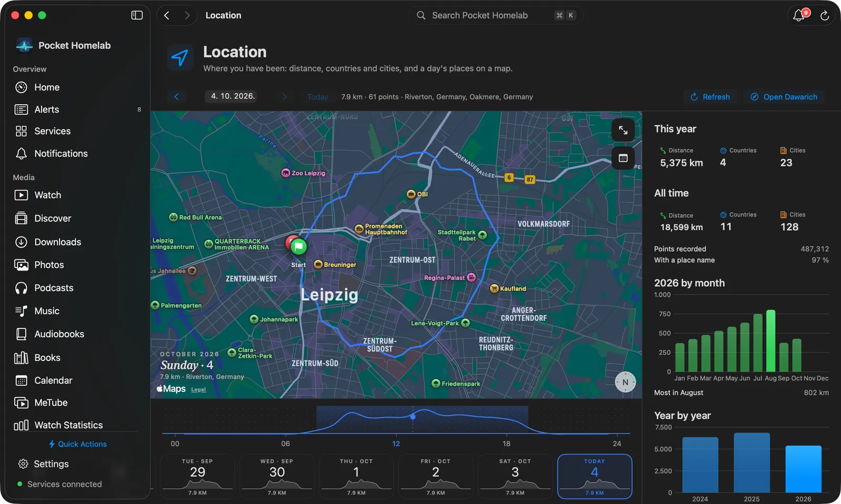
Task: Select the Friedenspark map pin
Action: point(436,384)
